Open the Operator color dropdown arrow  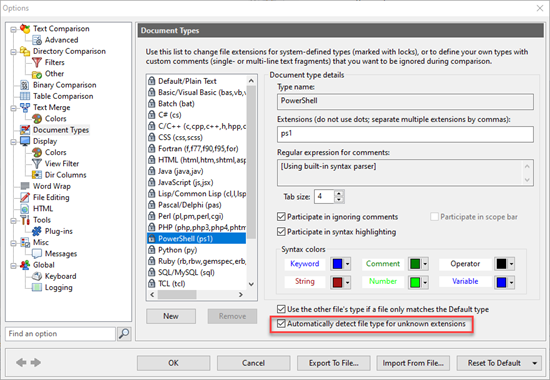click(511, 264)
